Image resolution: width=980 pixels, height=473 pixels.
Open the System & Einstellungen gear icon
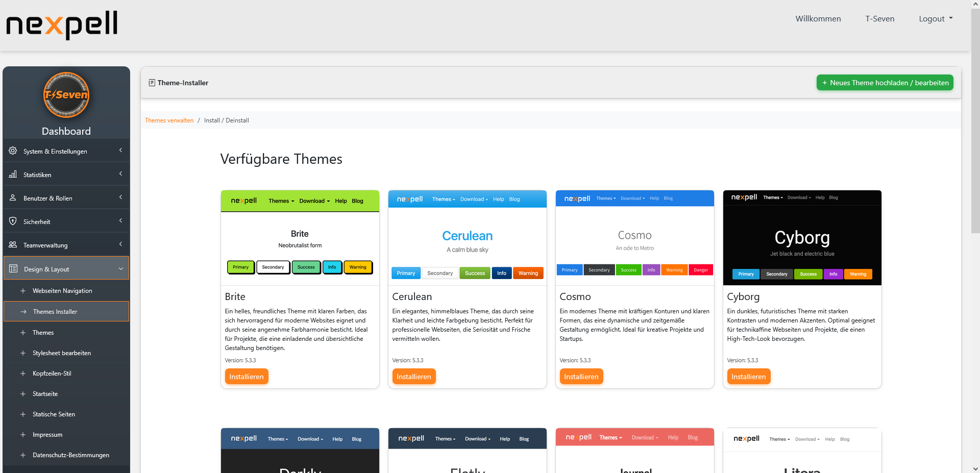tap(12, 151)
